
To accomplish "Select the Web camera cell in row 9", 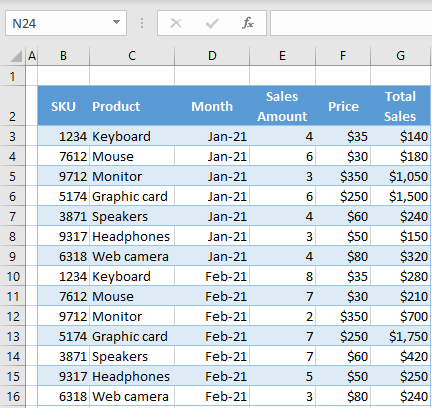I will (x=132, y=256).
